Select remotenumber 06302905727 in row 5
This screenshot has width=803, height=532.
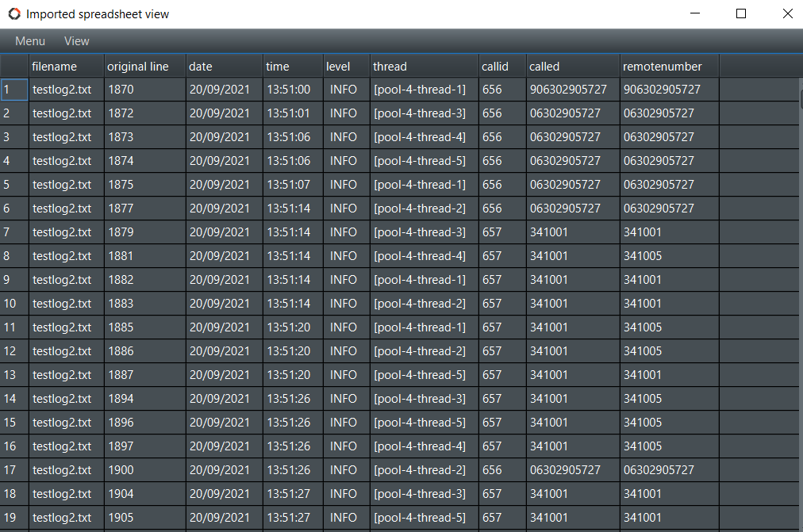point(670,185)
